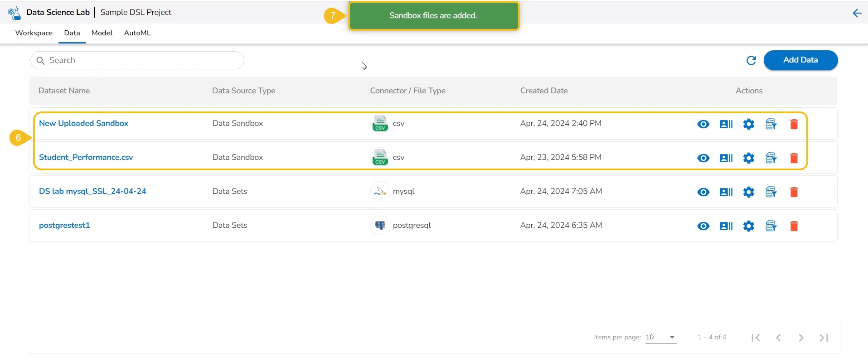Click the dataset Search field
The height and width of the screenshot is (362, 868).
click(137, 60)
